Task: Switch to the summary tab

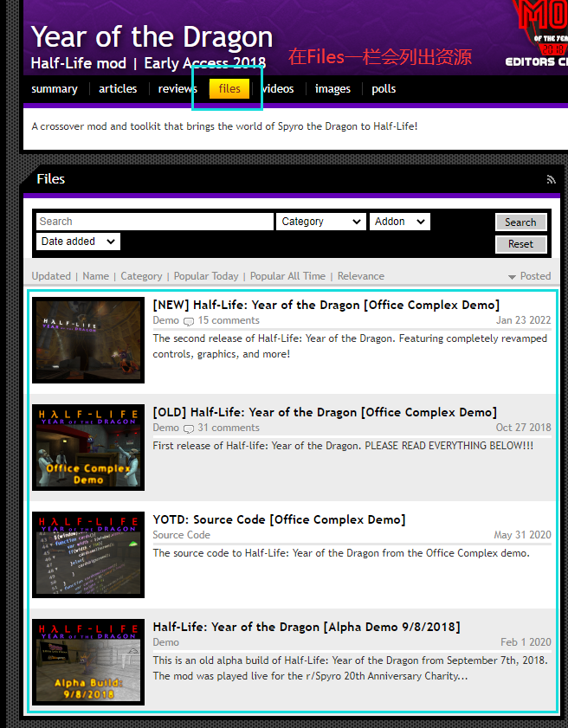Action: tap(55, 88)
